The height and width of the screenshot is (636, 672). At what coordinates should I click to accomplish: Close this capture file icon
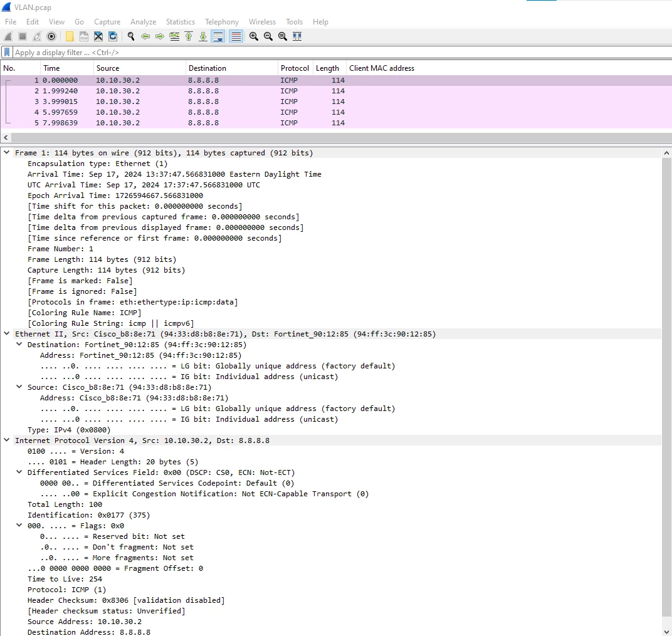tap(98, 36)
